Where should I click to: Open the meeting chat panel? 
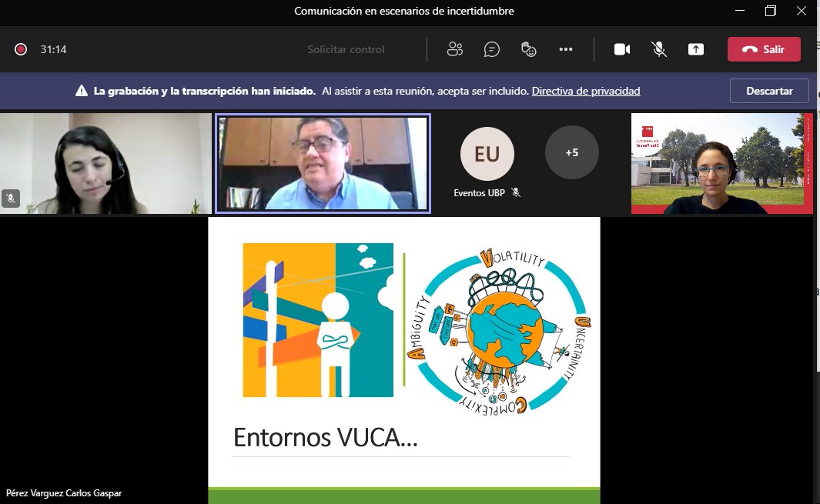491,48
